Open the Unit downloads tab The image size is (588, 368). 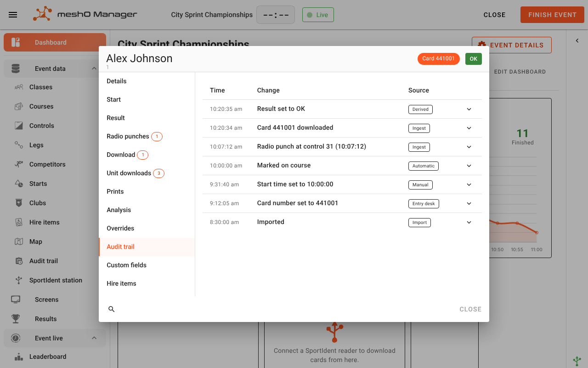click(147, 173)
